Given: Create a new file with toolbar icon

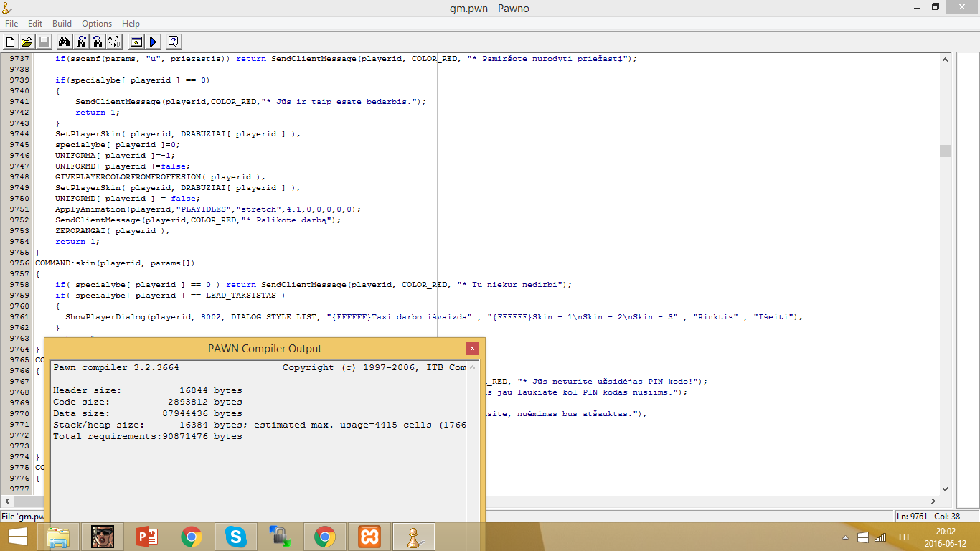Looking at the screenshot, I should pyautogui.click(x=10, y=41).
